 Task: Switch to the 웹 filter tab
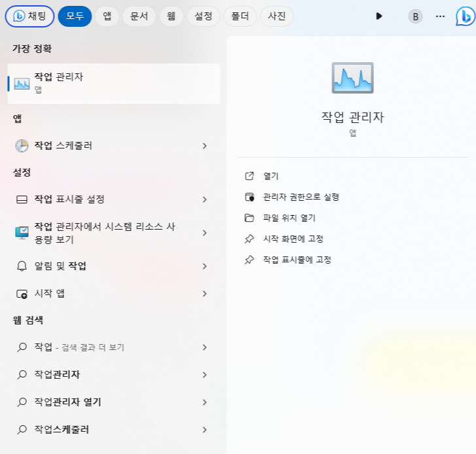pos(171,16)
